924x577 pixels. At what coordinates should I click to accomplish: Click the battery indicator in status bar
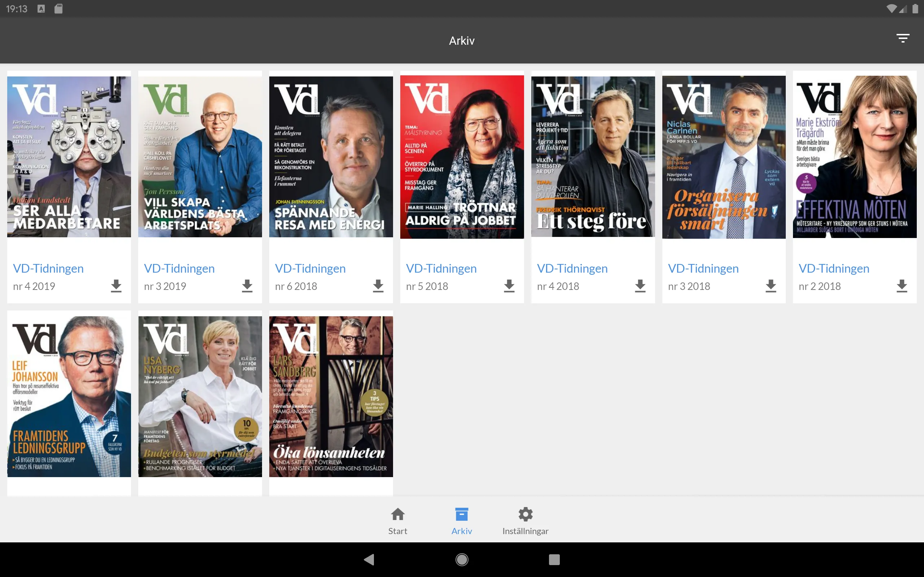tap(915, 9)
